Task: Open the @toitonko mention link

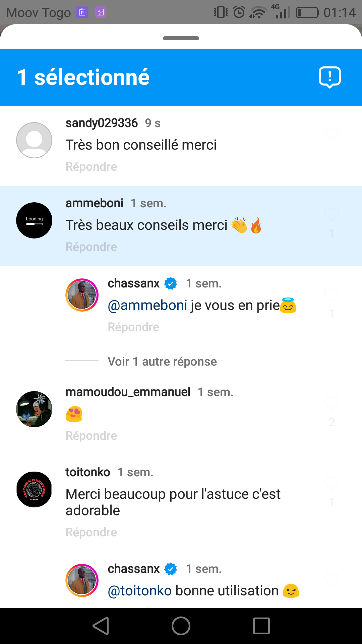Action: (x=140, y=591)
